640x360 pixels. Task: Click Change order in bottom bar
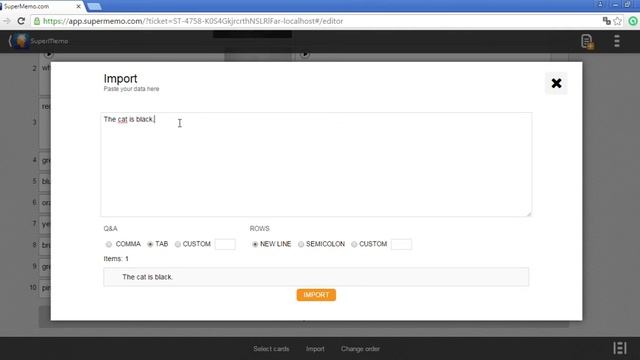tap(360, 349)
